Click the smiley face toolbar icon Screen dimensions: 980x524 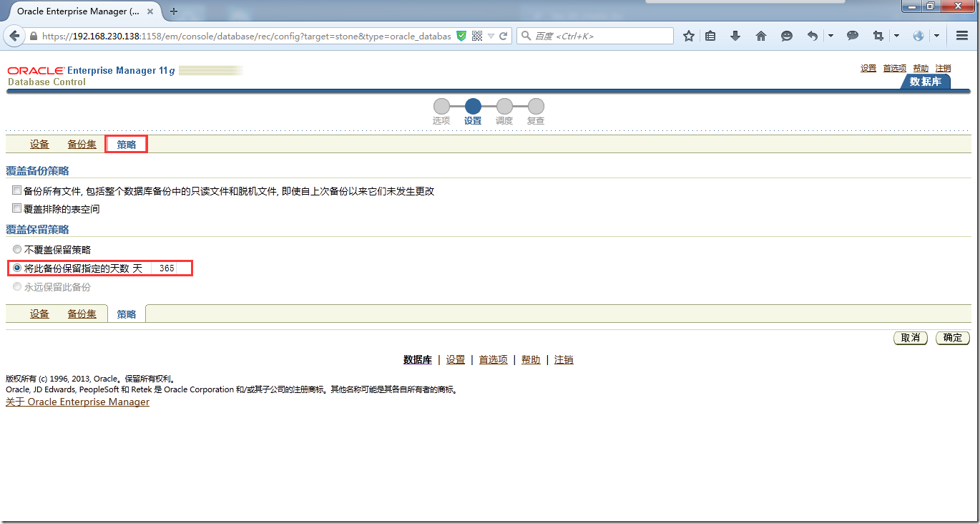coord(787,36)
